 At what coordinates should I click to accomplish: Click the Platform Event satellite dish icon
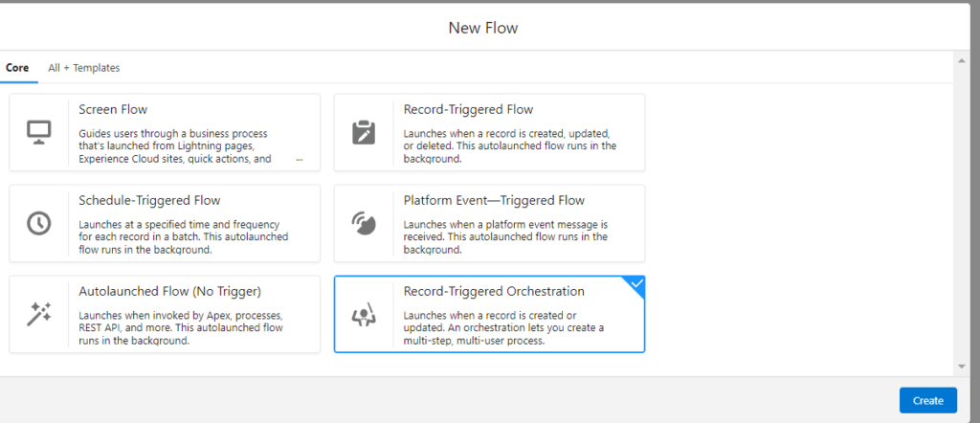click(364, 223)
